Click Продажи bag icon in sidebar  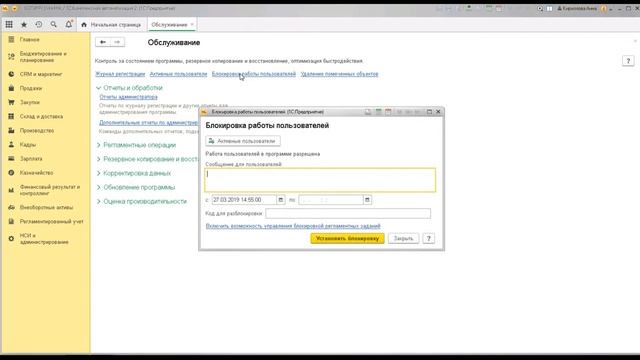tap(11, 88)
